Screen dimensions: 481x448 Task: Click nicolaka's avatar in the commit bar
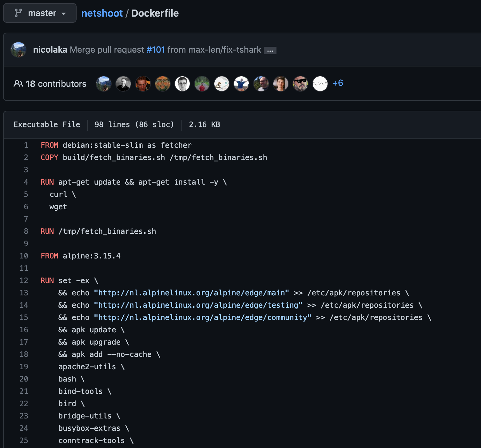tap(18, 50)
